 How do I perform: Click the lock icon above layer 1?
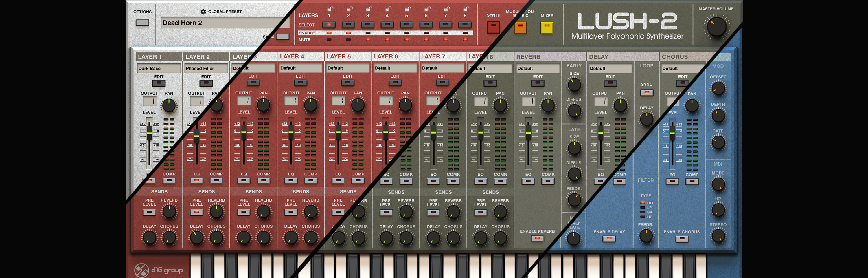pyautogui.click(x=330, y=9)
